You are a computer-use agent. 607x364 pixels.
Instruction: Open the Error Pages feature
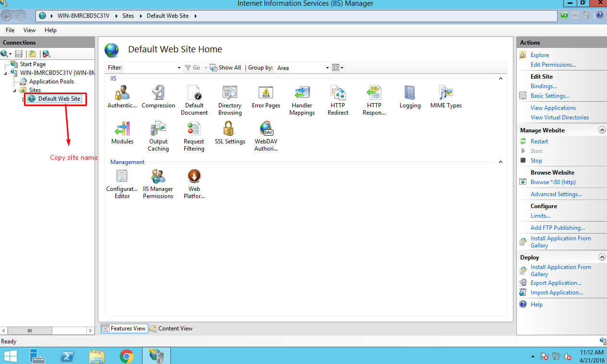266,97
